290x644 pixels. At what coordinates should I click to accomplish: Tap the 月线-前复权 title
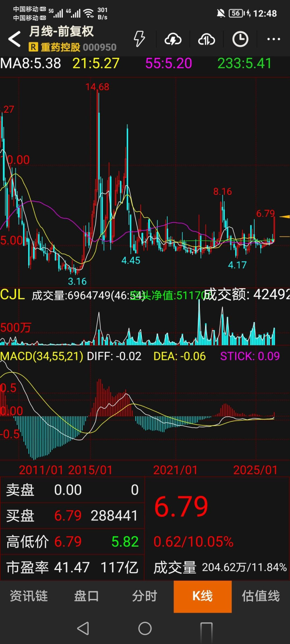(x=62, y=31)
